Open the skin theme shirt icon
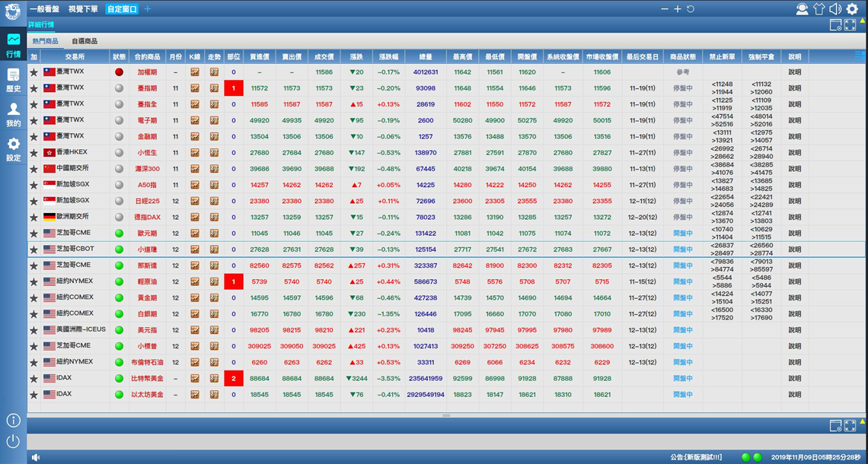This screenshot has height=464, width=868. (x=819, y=9)
